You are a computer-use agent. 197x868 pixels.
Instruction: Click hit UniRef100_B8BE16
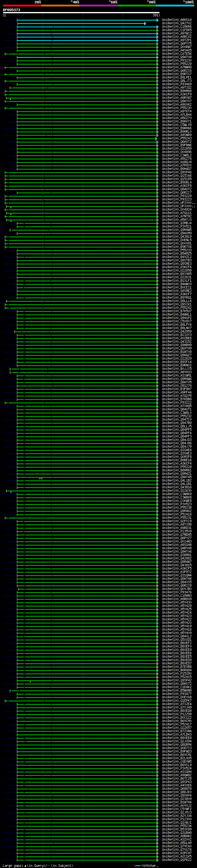[176, 460]
